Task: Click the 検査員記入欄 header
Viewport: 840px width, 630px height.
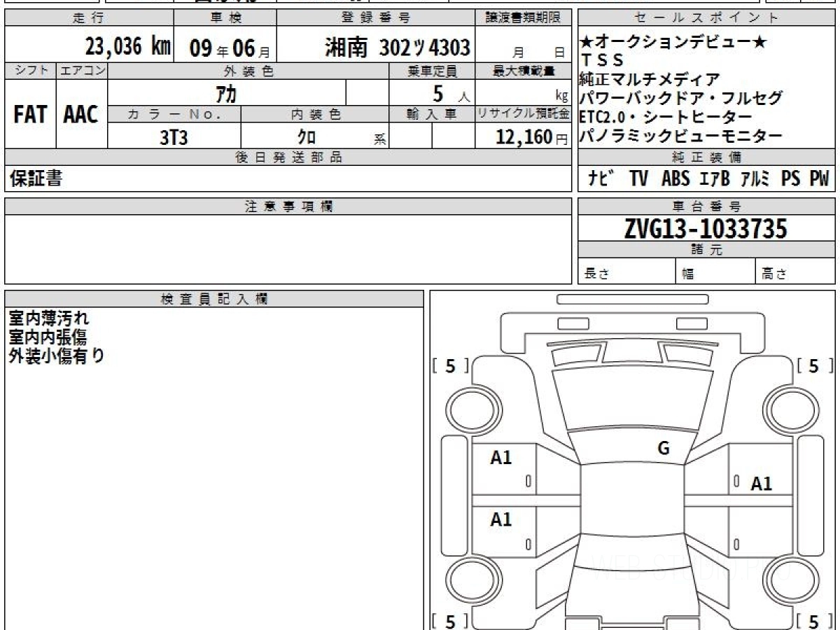Action: point(214,298)
